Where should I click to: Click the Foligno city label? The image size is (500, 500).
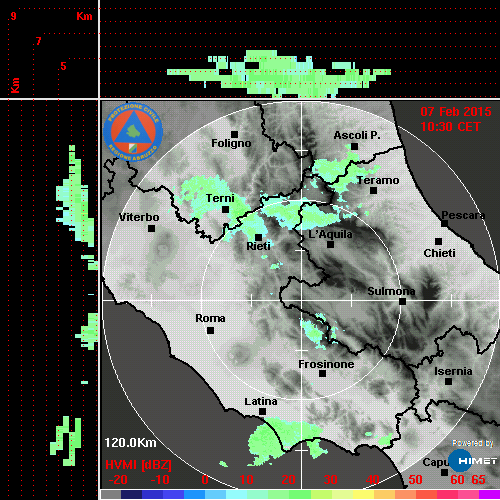tap(231, 143)
